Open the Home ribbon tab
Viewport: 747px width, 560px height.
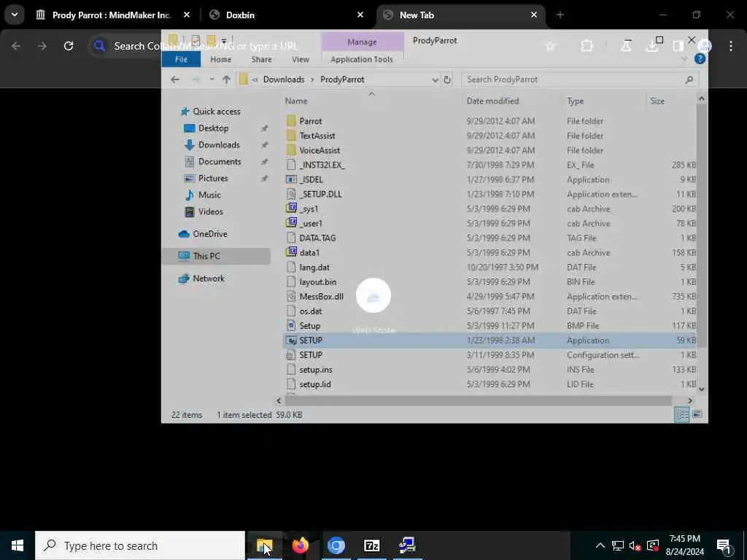[220, 60]
